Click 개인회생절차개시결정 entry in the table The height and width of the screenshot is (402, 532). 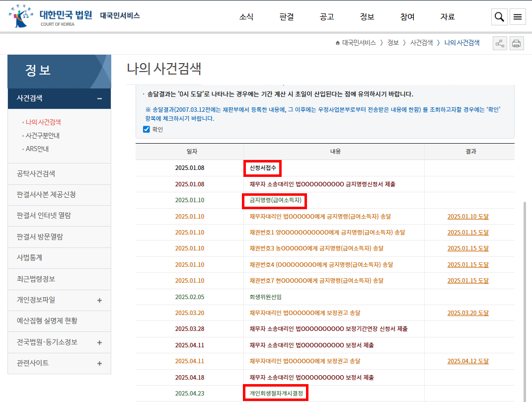click(276, 393)
